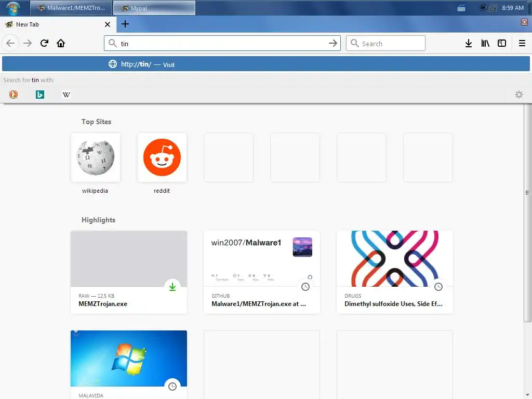The image size is (532, 399).
Task: Click in the address bar containing tin
Action: click(x=222, y=44)
